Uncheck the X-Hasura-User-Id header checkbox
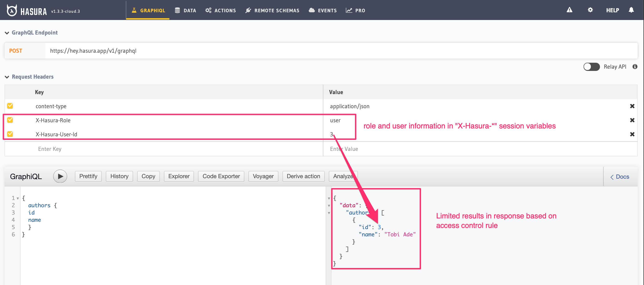644x285 pixels. click(10, 134)
